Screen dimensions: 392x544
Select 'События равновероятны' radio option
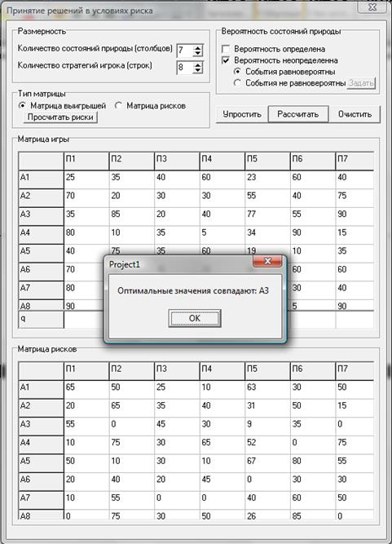[237, 72]
